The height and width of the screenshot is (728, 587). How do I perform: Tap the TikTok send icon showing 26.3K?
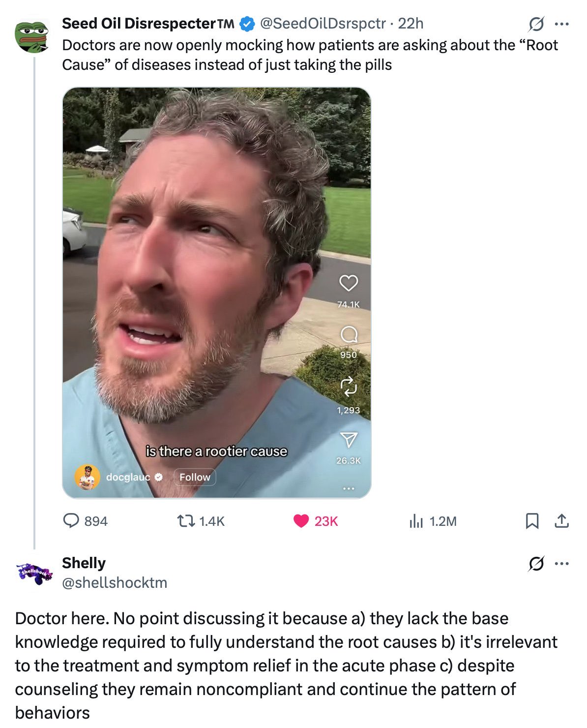tap(349, 439)
